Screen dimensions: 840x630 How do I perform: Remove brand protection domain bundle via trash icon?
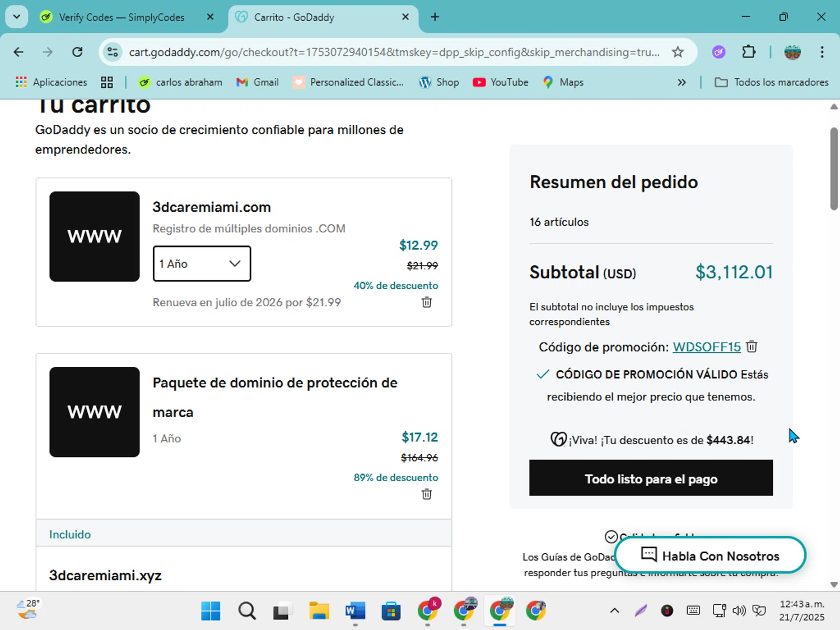pos(427,494)
